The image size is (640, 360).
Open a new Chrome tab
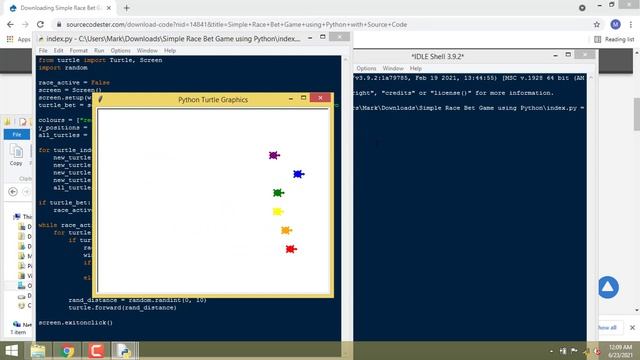coord(127,8)
